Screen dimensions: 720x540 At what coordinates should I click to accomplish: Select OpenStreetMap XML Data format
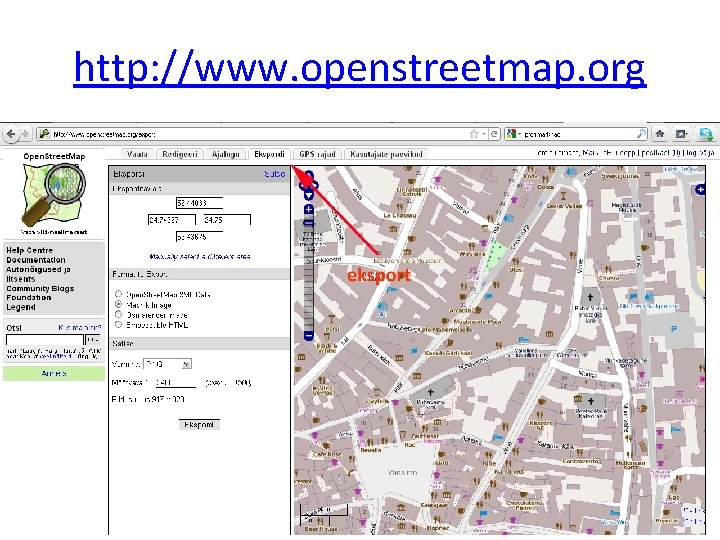118,294
